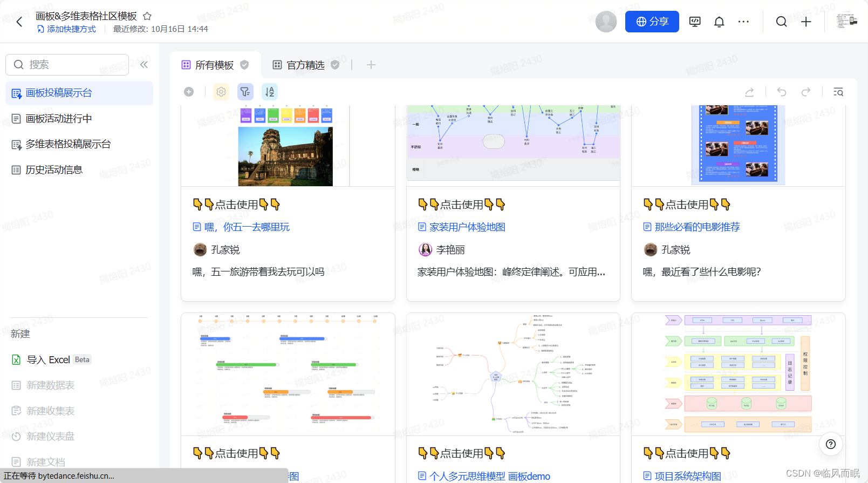
Task: Go back with the left arrow
Action: click(x=19, y=22)
